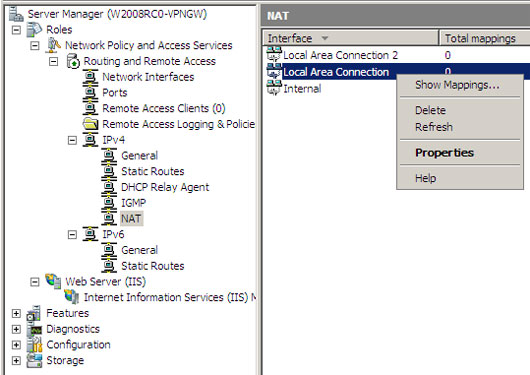Click the Internet Information Services Manager icon
This screenshot has height=375, width=530.
(x=72, y=297)
